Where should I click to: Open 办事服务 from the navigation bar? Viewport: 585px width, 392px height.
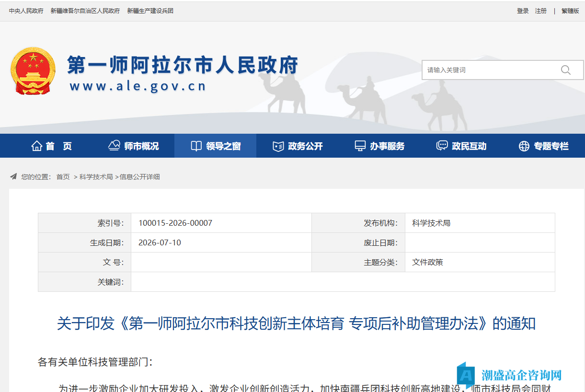[x=379, y=146]
